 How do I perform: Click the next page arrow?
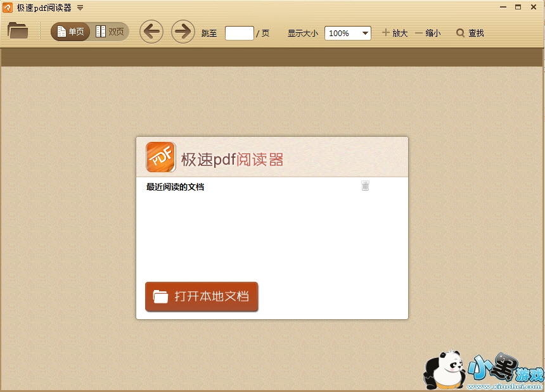click(x=183, y=32)
